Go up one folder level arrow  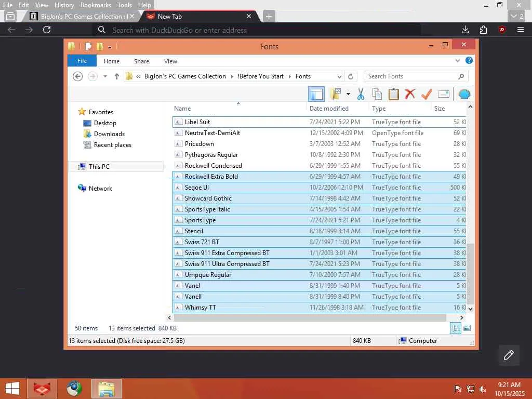click(x=117, y=76)
